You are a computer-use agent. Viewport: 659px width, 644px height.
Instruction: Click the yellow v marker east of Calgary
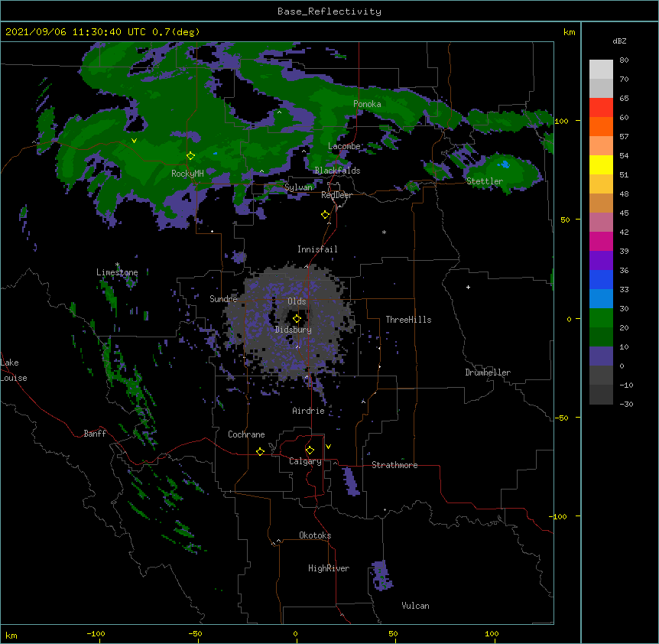(328, 447)
